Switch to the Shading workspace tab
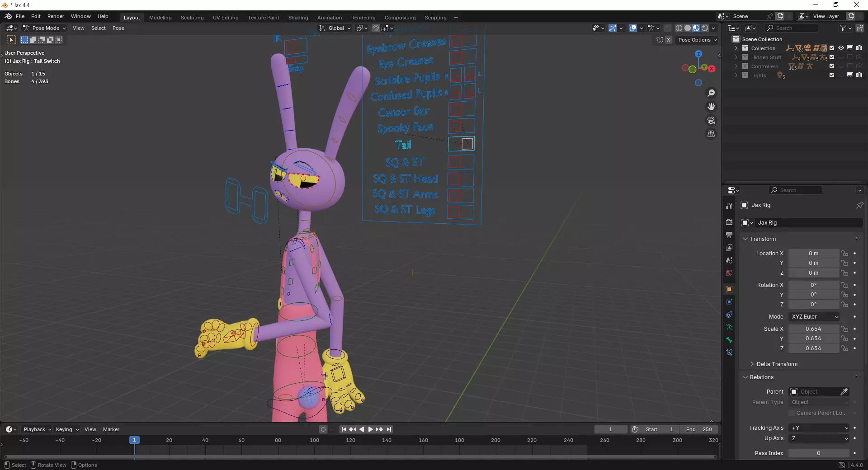The height and width of the screenshot is (470, 868). click(x=298, y=18)
